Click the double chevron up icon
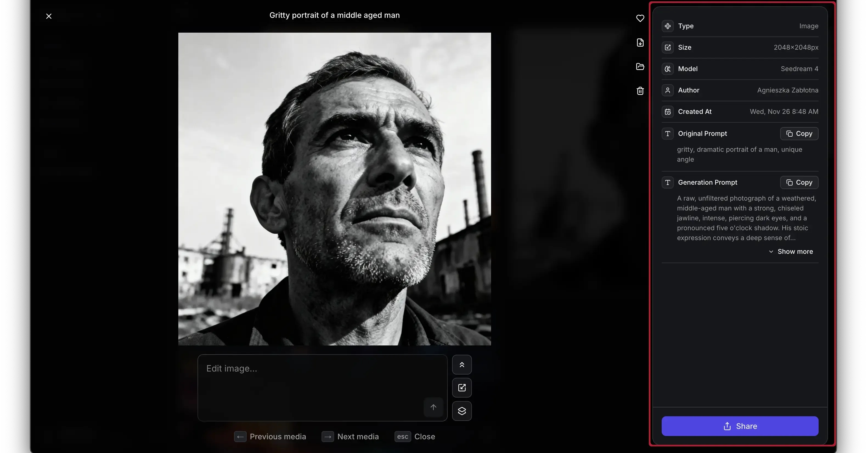 462,365
